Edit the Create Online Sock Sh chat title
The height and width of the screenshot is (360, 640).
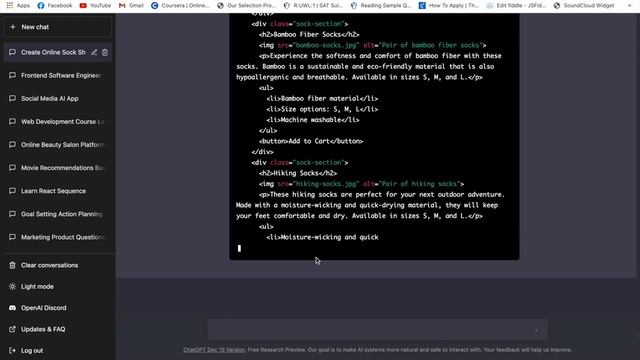click(x=94, y=52)
